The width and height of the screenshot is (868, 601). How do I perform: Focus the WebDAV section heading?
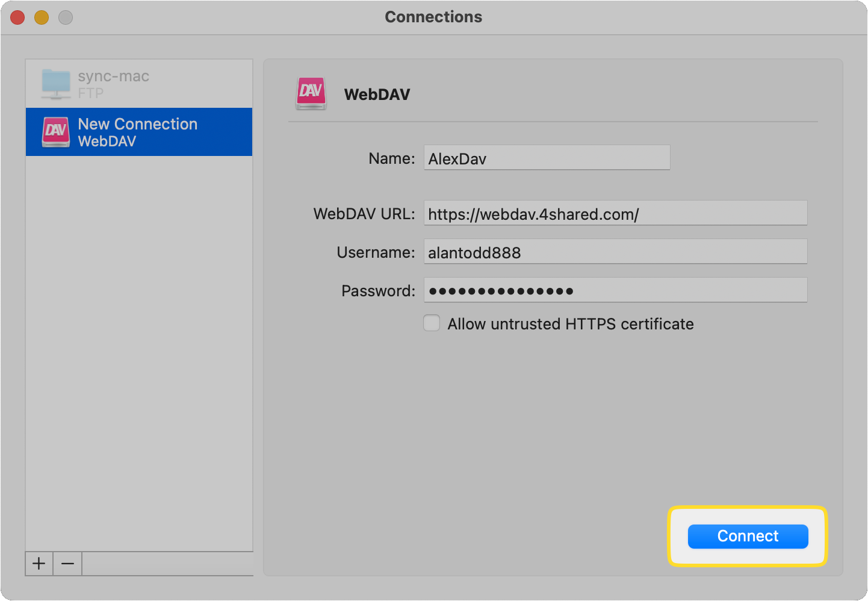coord(377,94)
